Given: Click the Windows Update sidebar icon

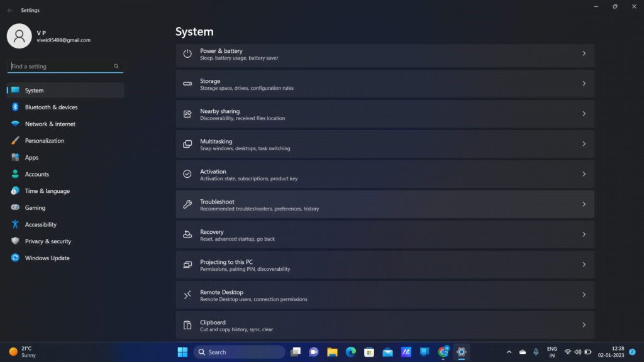Looking at the screenshot, I should [15, 258].
